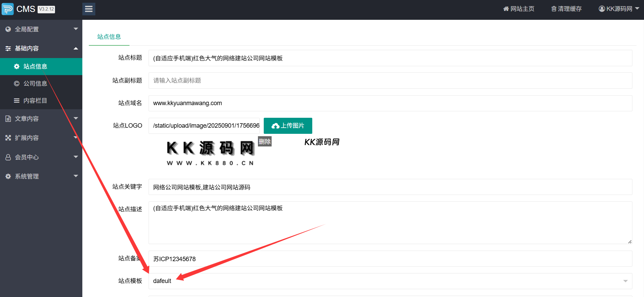Click the CMS logo icon
Screen dimensions: 644x297
[8, 9]
